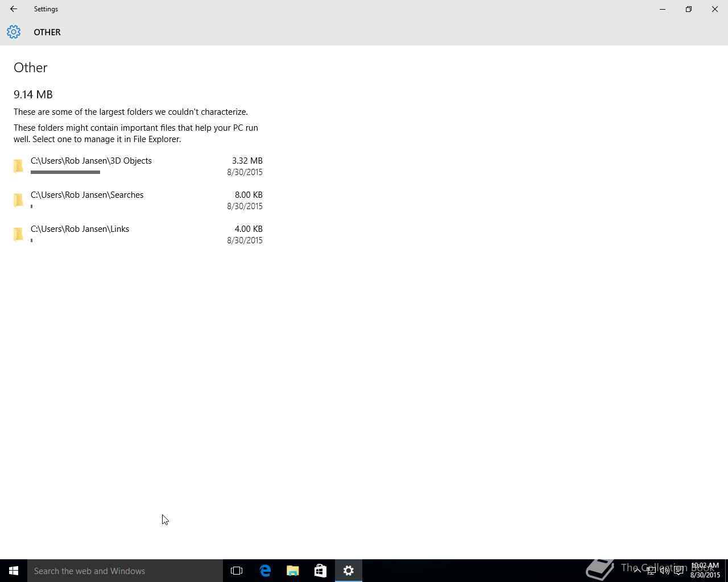Click the 3.32 MB size value
Viewport: 728px width, 582px height.
tap(247, 161)
